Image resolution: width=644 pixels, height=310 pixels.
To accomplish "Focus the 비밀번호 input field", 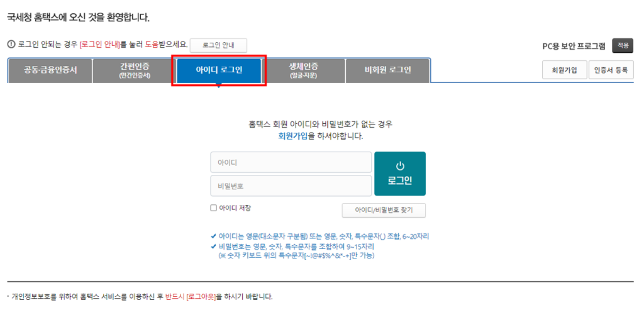I will 291,185.
